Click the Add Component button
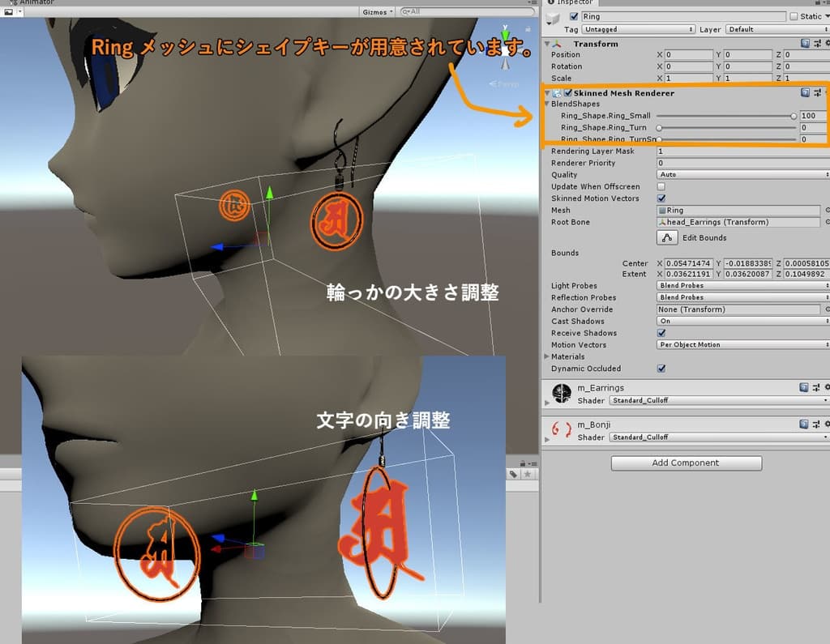 click(x=686, y=463)
